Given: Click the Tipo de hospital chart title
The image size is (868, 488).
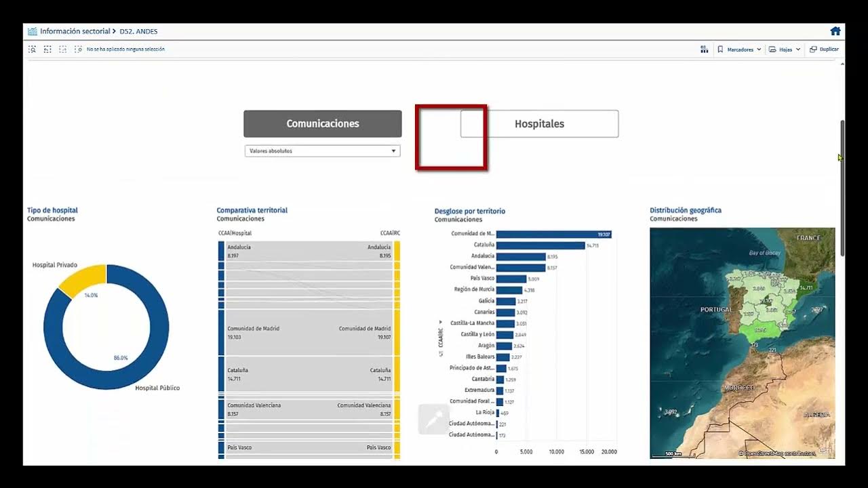Looking at the screenshot, I should click(52, 211).
